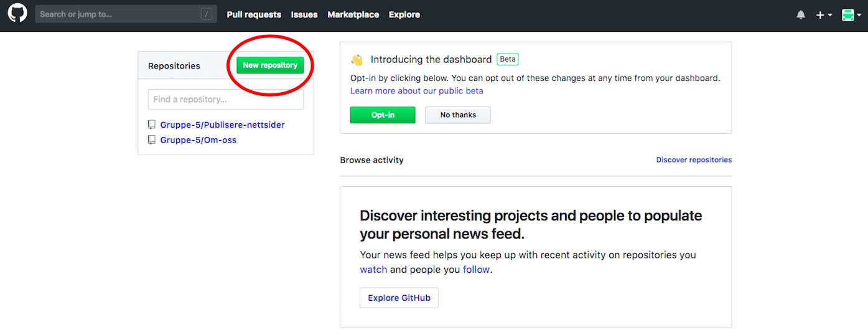Click the Beta label badge
Screen dimensions: 868x335
coord(508,60)
